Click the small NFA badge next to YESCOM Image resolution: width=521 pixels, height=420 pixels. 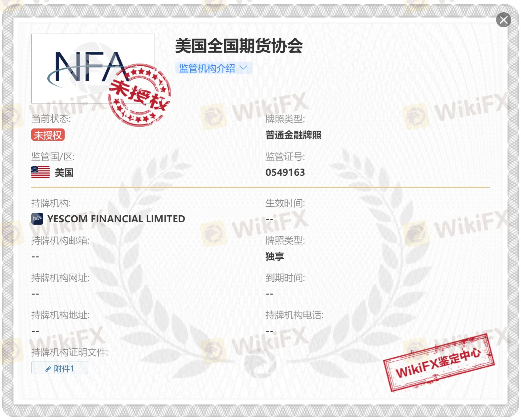[x=37, y=219]
